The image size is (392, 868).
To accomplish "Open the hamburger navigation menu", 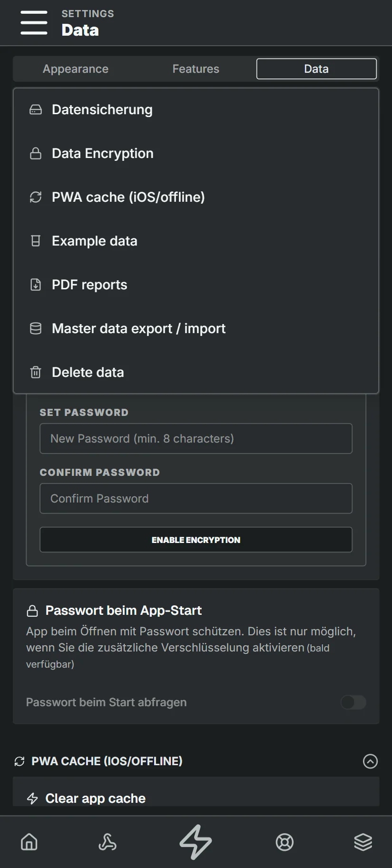I will (x=34, y=23).
